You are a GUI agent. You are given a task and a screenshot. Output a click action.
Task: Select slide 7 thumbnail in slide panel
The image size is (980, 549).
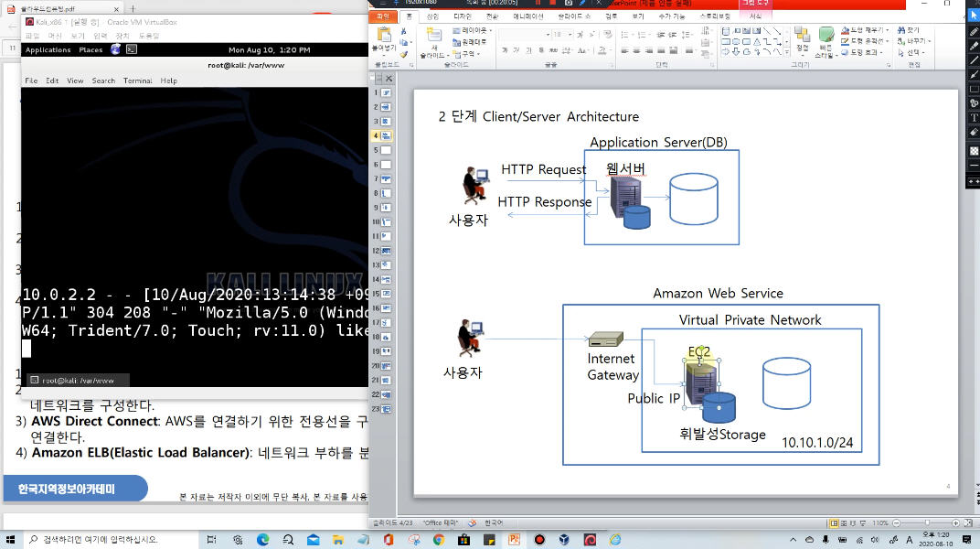tap(387, 178)
